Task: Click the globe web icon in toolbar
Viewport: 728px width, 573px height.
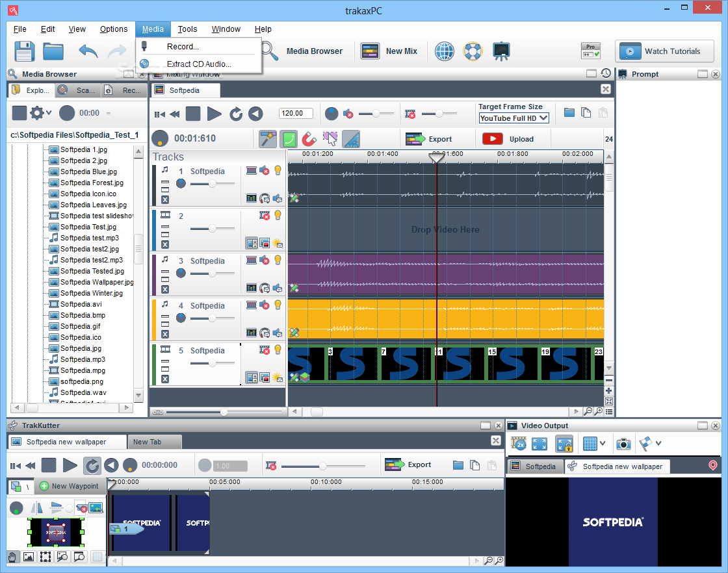Action: (x=445, y=51)
